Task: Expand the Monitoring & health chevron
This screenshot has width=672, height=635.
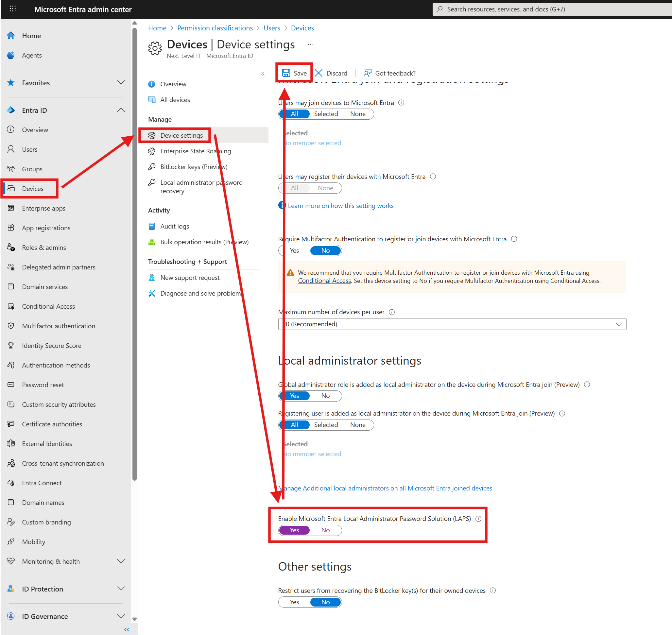Action: coord(121,561)
